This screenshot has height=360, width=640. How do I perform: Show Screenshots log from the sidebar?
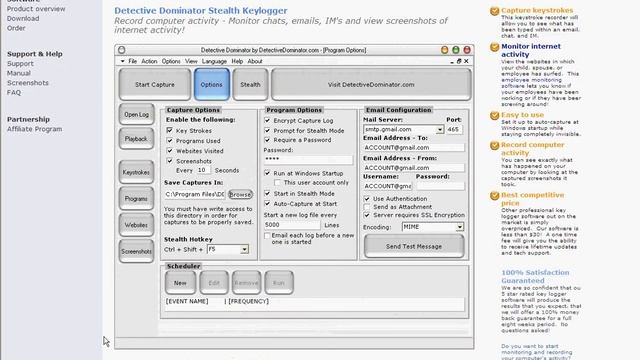click(136, 251)
